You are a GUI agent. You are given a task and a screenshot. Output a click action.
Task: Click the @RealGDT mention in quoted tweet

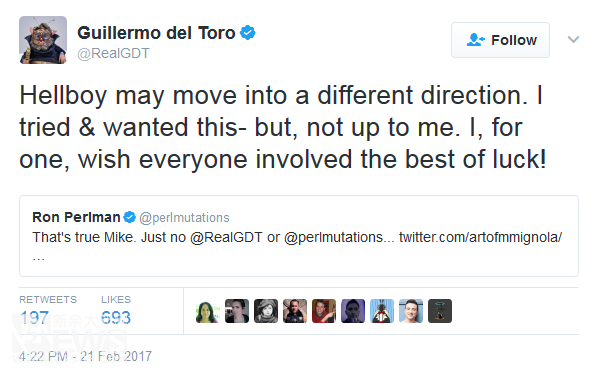tap(226, 237)
